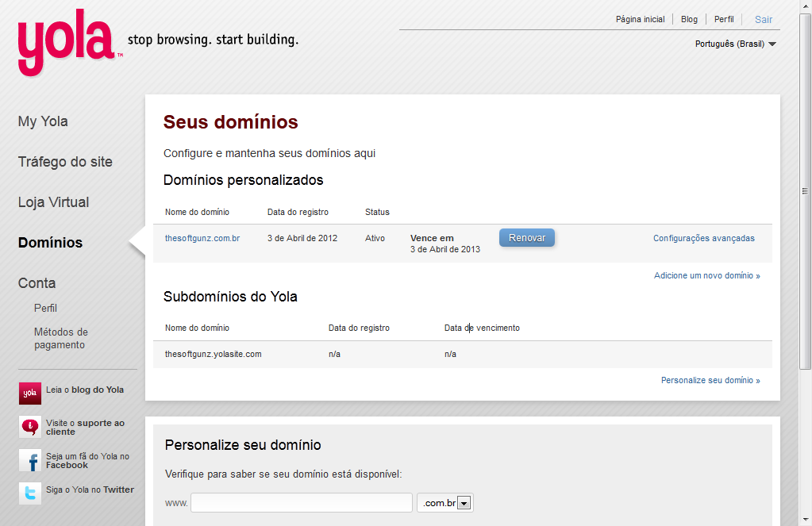
Task: Click Vence em 3 de Abril de 2013
Action: tap(445, 244)
